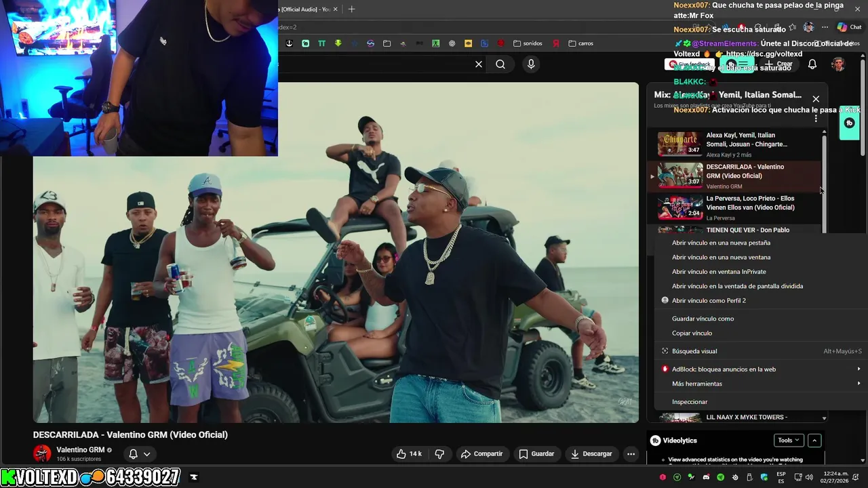This screenshot has height=488, width=868.
Task: Clear the YouTube search box with the X
Action: click(479, 64)
